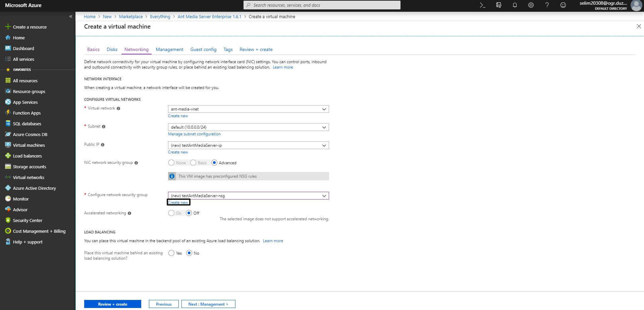Image resolution: width=644 pixels, height=310 pixels.
Task: Open the help question mark icon
Action: click(x=547, y=5)
